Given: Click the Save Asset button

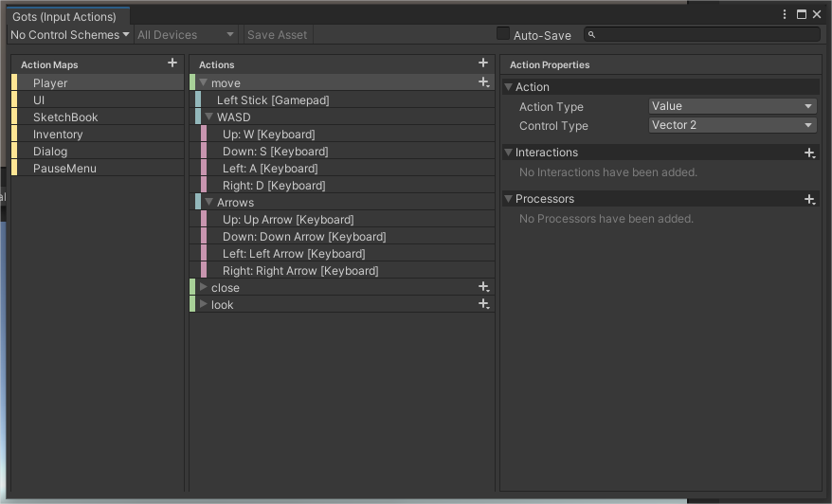Looking at the screenshot, I should 277,35.
